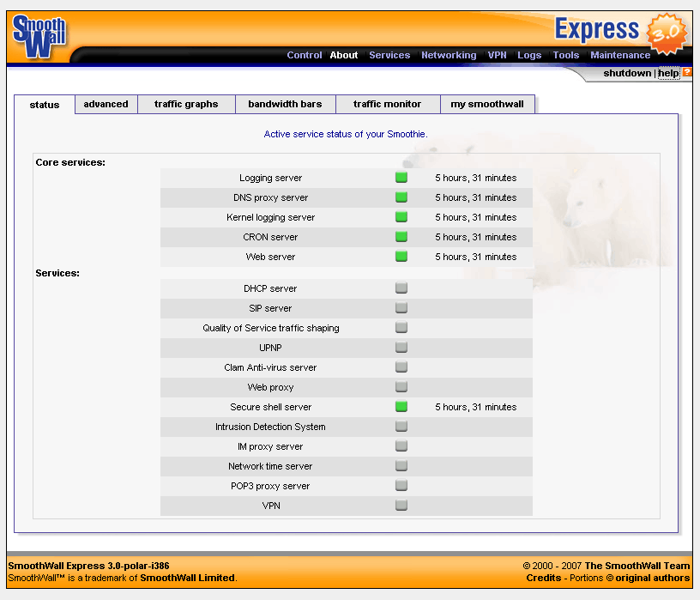The height and width of the screenshot is (600, 700).
Task: Click the Clam Anti-virus server status light
Action: (401, 367)
